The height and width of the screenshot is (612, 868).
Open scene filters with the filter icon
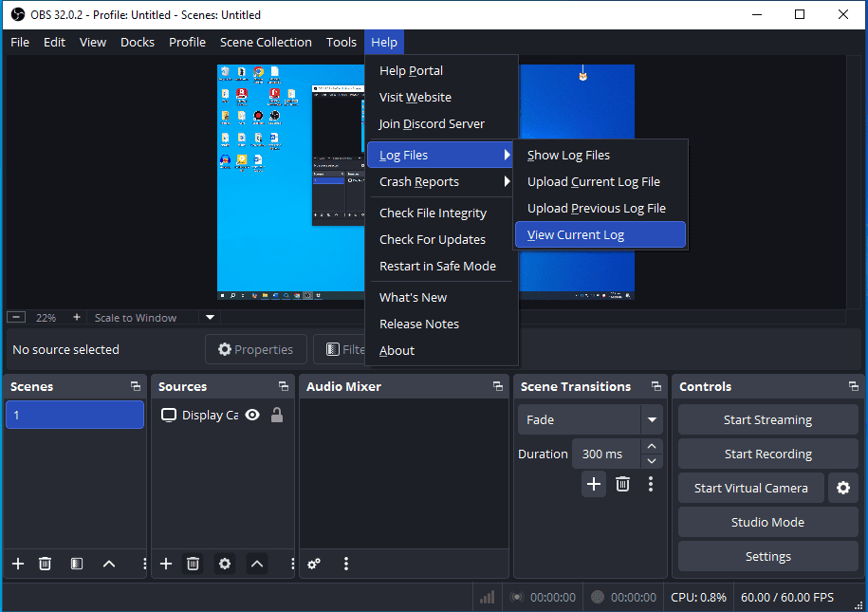point(76,564)
